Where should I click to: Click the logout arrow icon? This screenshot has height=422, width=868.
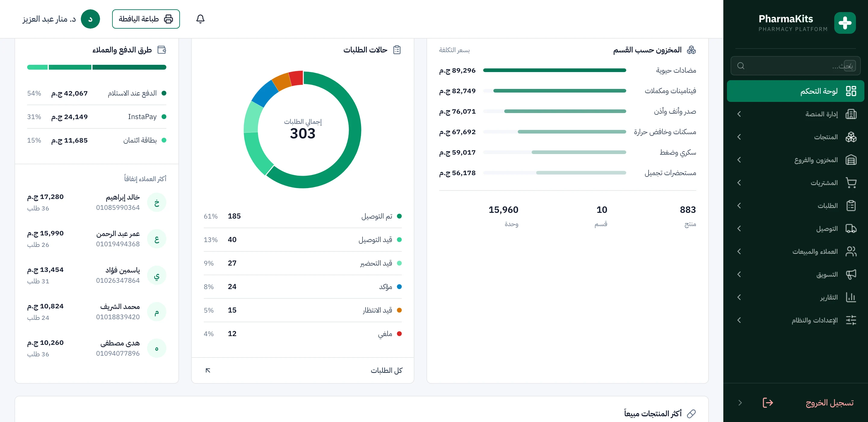click(768, 402)
